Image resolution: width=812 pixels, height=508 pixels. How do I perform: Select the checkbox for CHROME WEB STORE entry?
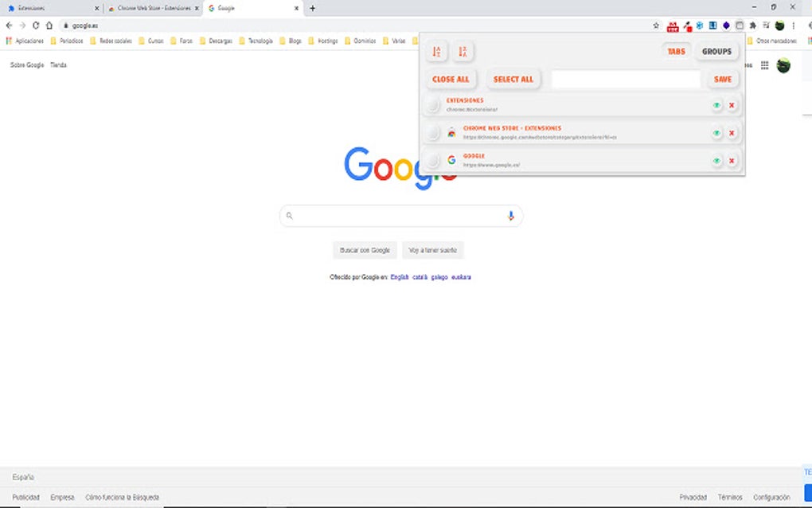coord(432,133)
